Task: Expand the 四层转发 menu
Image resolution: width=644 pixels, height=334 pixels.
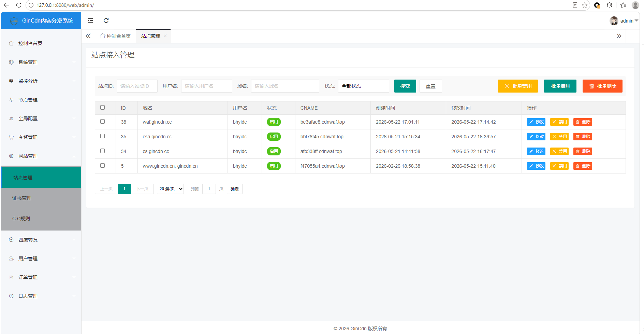Action: (x=41, y=240)
